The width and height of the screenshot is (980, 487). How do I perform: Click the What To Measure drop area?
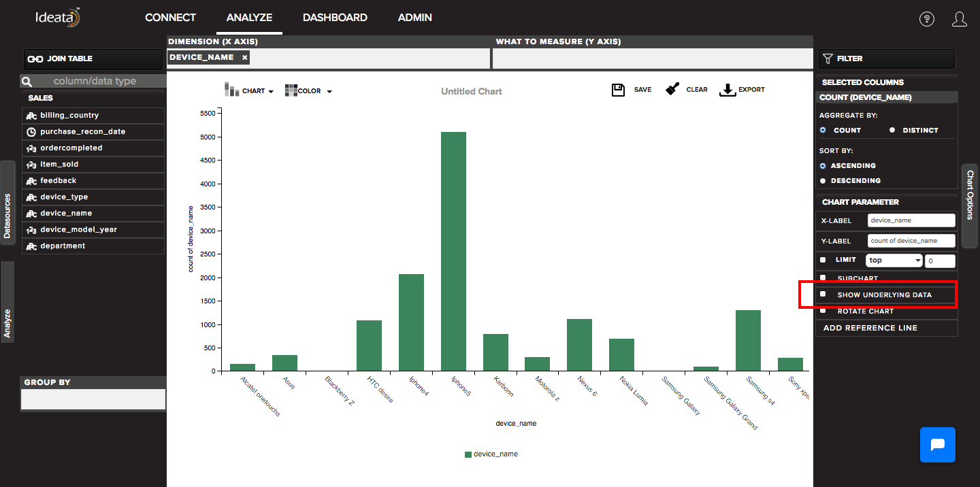653,58
